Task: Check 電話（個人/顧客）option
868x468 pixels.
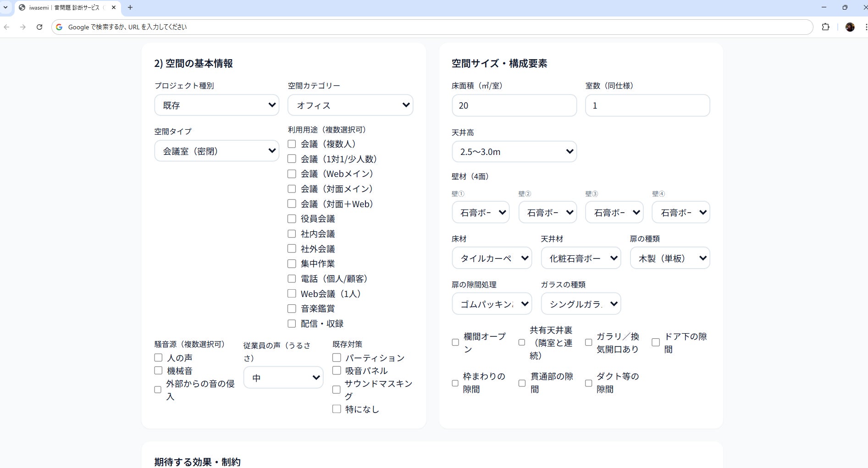Action: pos(292,279)
